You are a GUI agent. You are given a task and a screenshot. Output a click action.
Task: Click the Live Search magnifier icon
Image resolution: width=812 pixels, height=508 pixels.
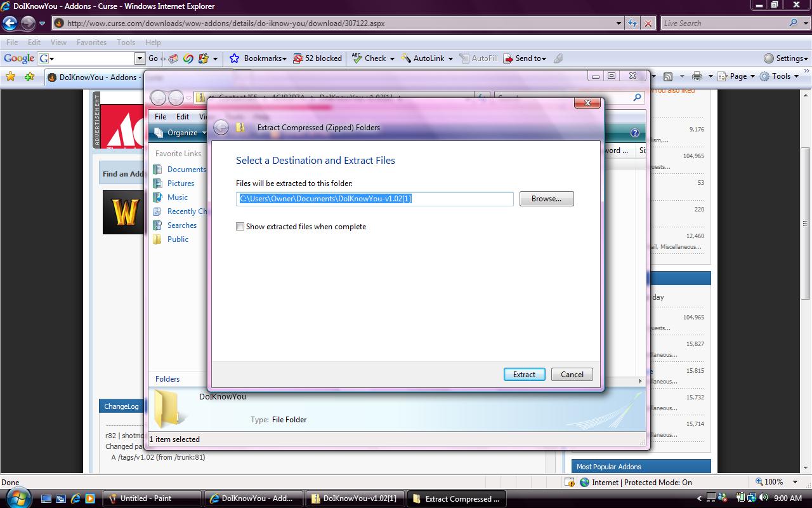[x=793, y=23]
